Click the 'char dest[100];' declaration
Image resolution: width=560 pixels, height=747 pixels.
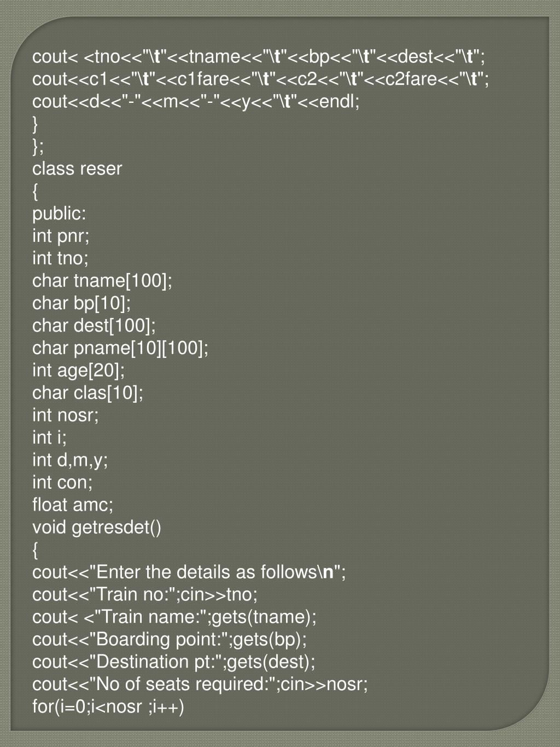click(94, 326)
